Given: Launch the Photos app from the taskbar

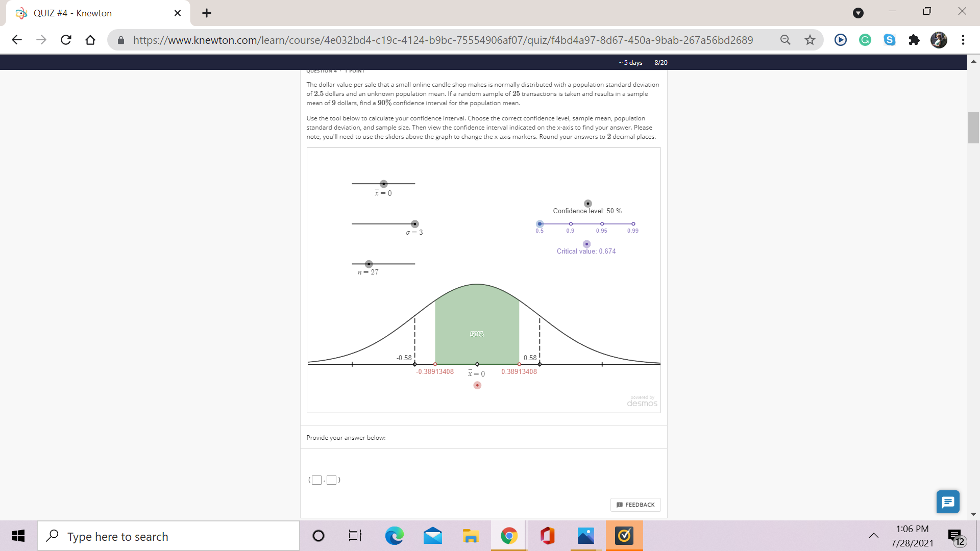Looking at the screenshot, I should [585, 536].
